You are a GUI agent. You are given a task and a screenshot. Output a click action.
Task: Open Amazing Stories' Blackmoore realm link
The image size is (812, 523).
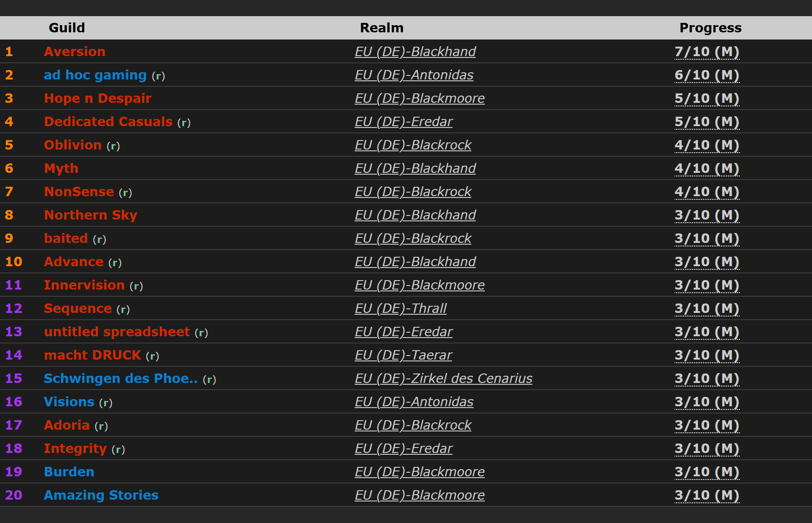pyautogui.click(x=420, y=495)
